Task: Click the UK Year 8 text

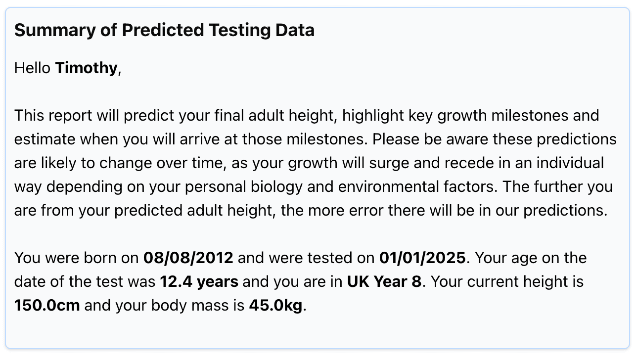Action: [x=384, y=281]
